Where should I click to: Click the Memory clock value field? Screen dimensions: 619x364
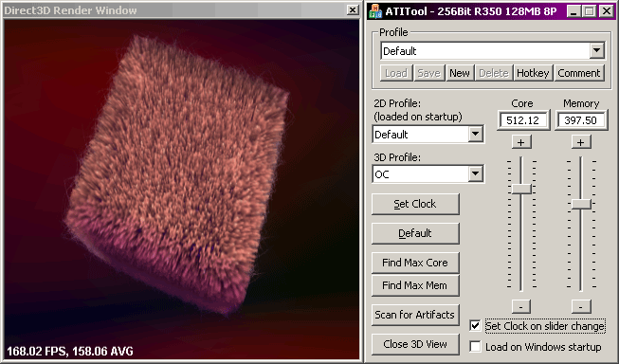[x=581, y=120]
